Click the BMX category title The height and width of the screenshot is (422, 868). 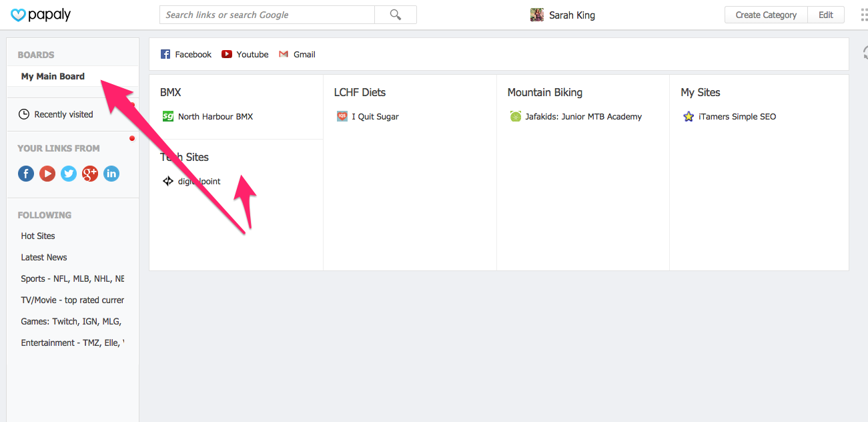point(171,92)
